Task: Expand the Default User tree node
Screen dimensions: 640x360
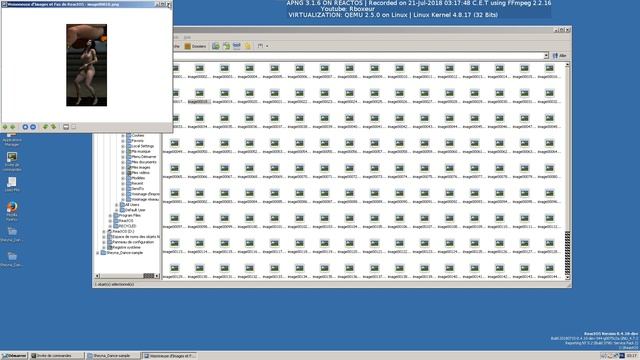Action: point(117,210)
